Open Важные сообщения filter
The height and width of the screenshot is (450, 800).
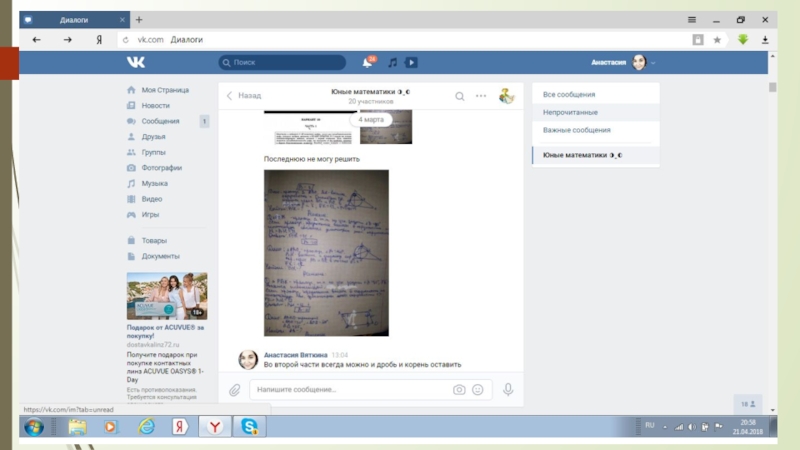pyautogui.click(x=576, y=130)
